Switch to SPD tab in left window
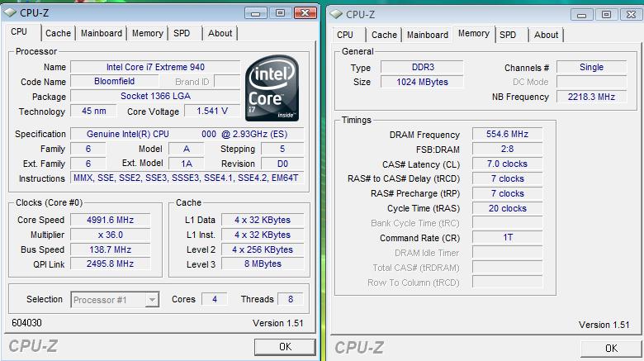 coord(182,33)
